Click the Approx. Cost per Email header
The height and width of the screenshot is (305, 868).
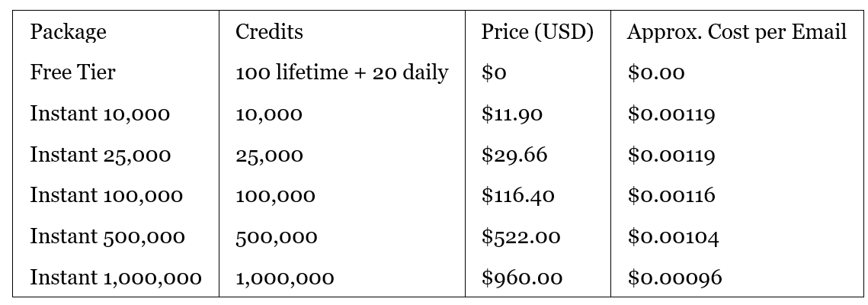736,32
